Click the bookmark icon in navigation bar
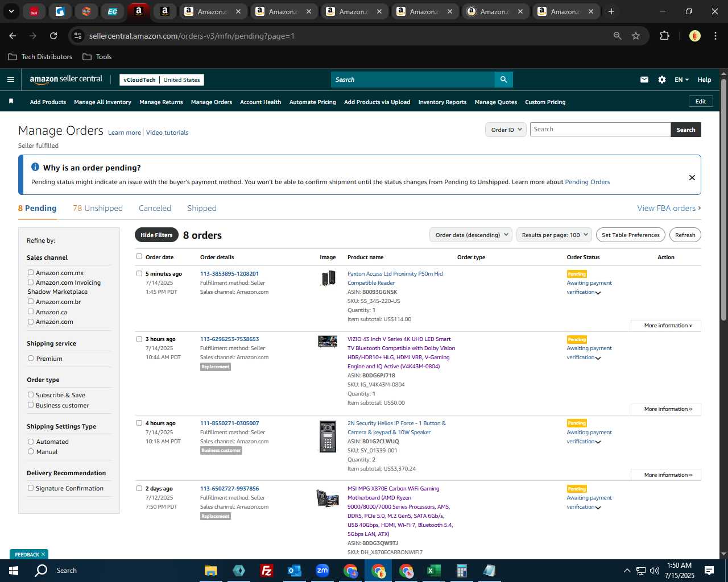The height and width of the screenshot is (582, 728). coord(11,101)
